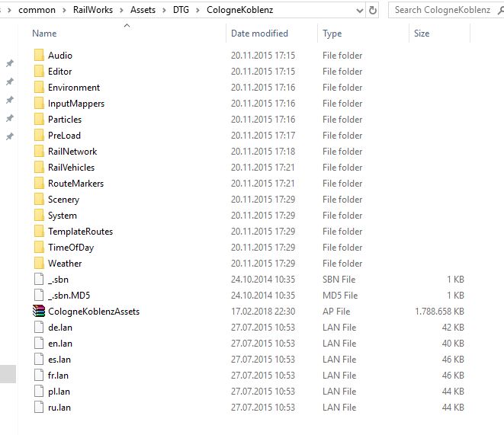Open the Editor folder icon
504x435 pixels.
tap(39, 72)
